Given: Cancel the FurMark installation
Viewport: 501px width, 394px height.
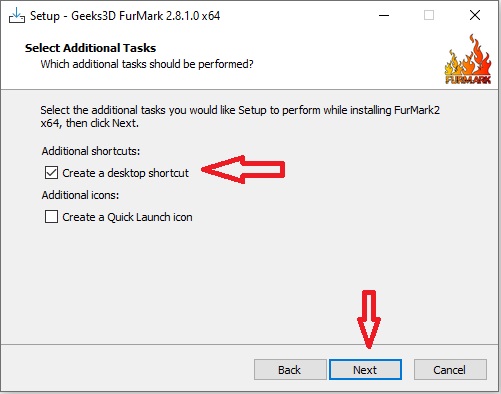Looking at the screenshot, I should pyautogui.click(x=450, y=369).
